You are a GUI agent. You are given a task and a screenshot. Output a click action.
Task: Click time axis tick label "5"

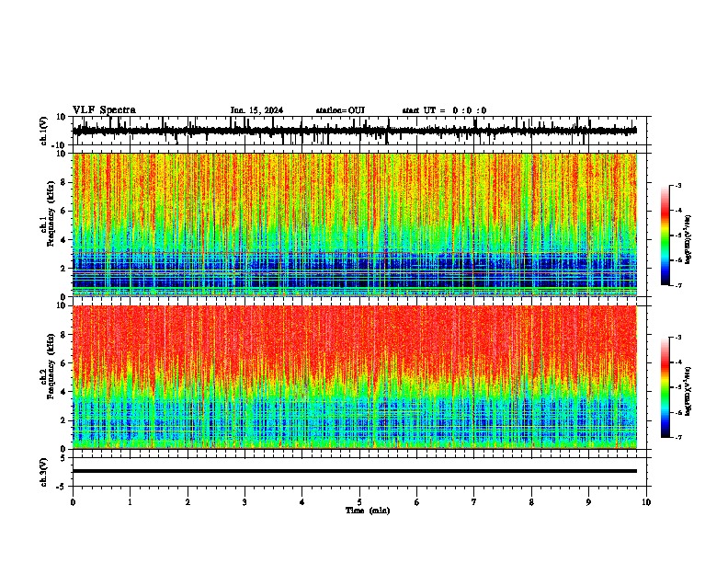[x=359, y=502]
